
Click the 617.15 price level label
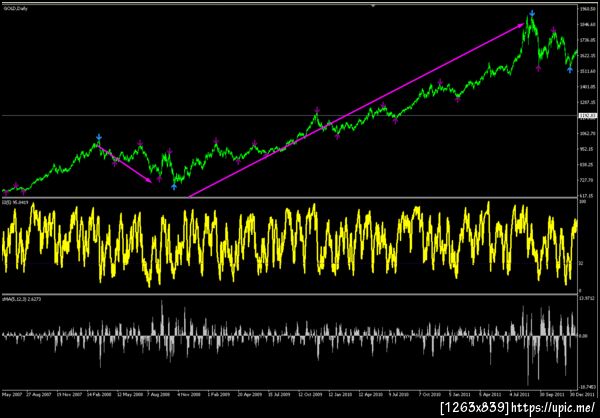588,196
